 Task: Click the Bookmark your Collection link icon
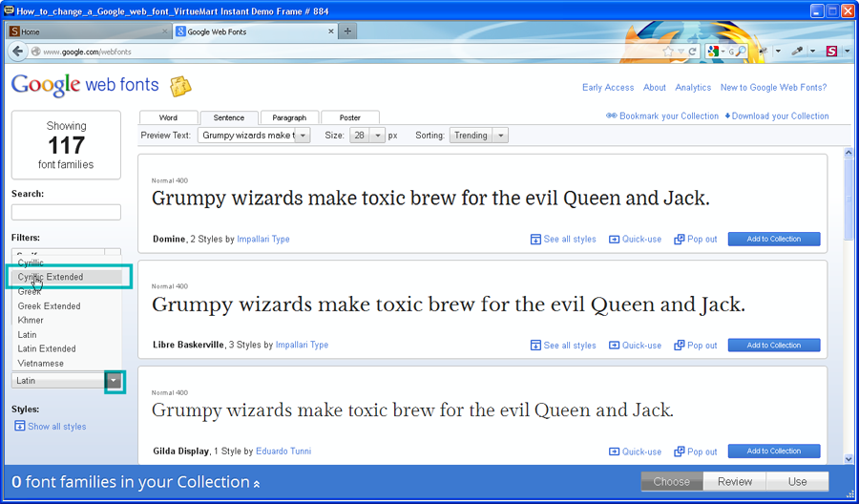[611, 116]
